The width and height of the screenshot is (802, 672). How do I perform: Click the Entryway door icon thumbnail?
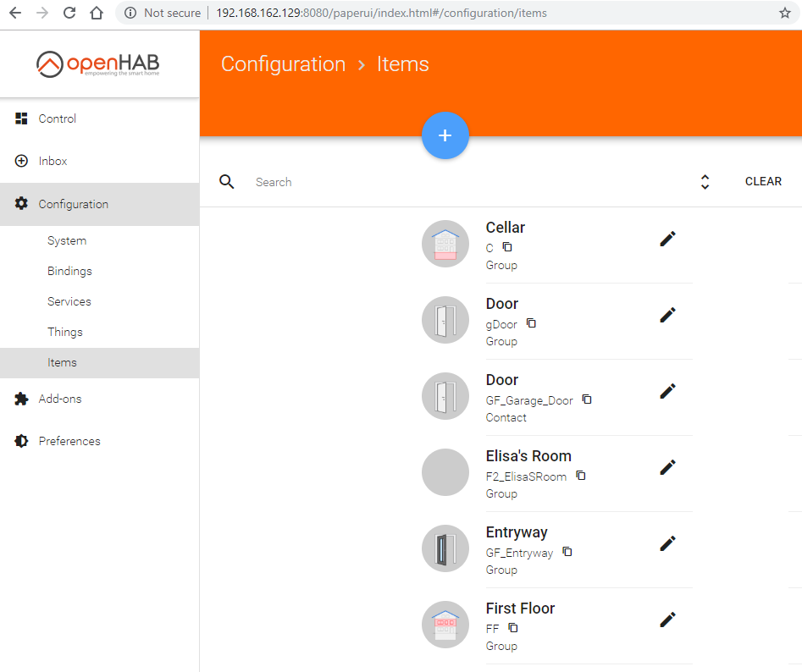[445, 548]
